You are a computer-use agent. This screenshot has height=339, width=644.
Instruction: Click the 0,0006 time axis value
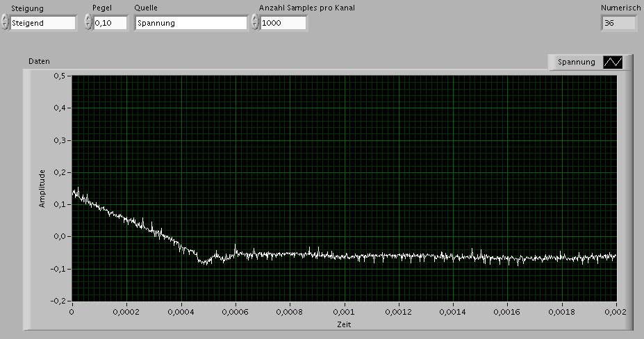click(x=235, y=312)
